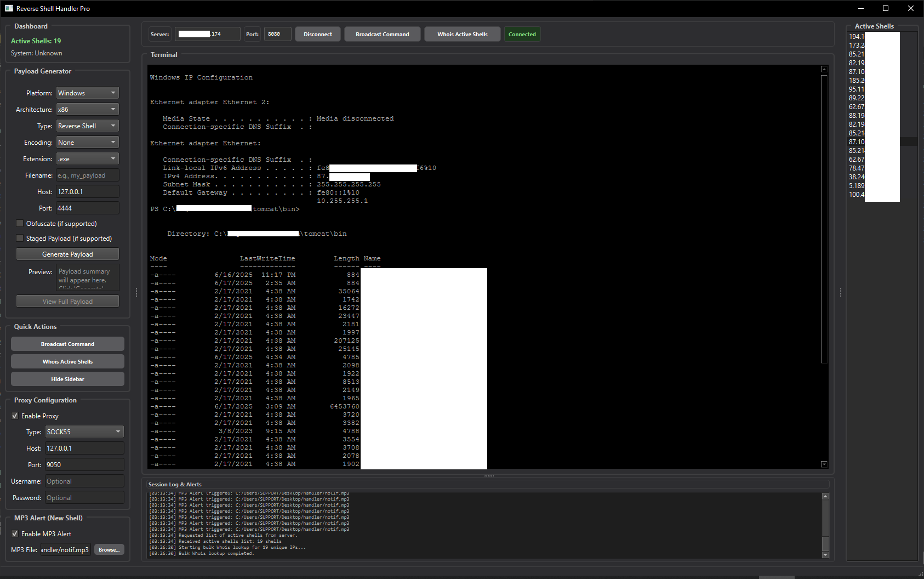Click the Reverse Shell Handler Pro title bar icon

(9, 8)
